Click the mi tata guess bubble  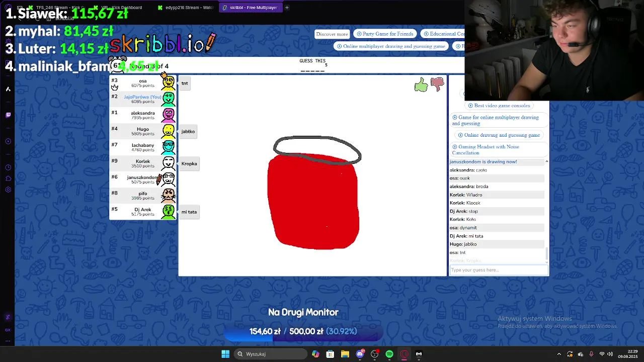coord(189,212)
